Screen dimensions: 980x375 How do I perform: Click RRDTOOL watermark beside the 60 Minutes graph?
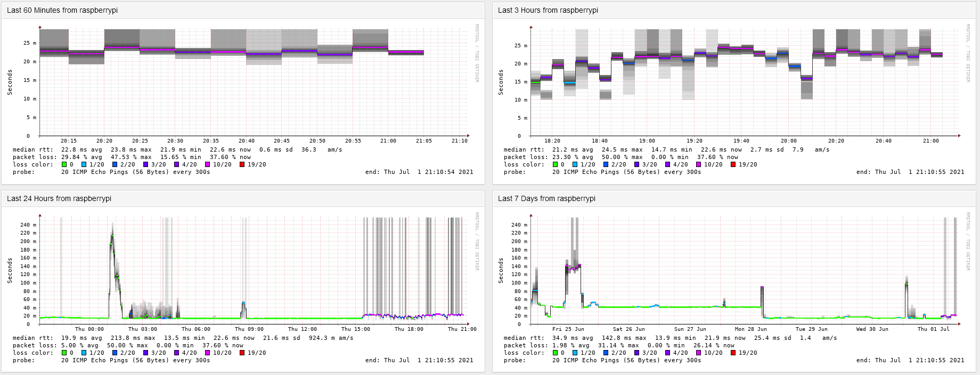click(x=477, y=53)
